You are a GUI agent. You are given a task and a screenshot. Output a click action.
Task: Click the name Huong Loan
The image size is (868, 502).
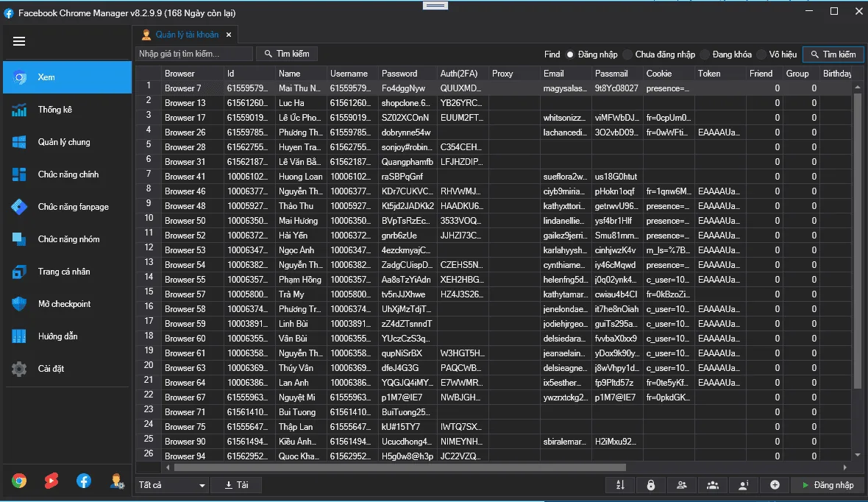pyautogui.click(x=301, y=177)
